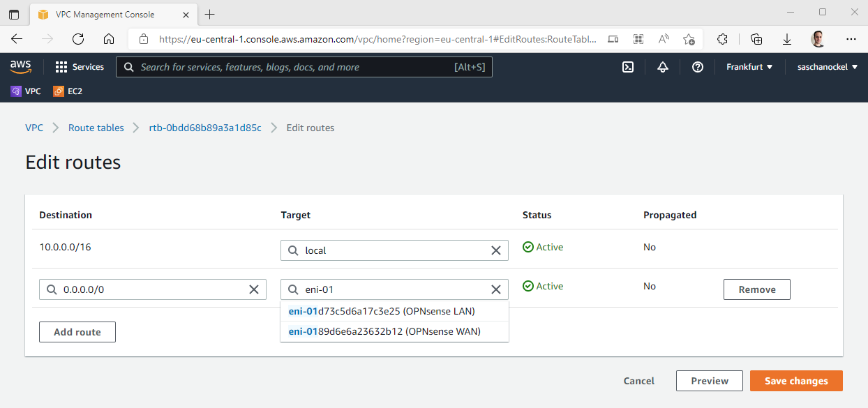Click the Active status of 10.0.0.0/16 route
Viewport: 868px width, 408px height.
(x=543, y=247)
